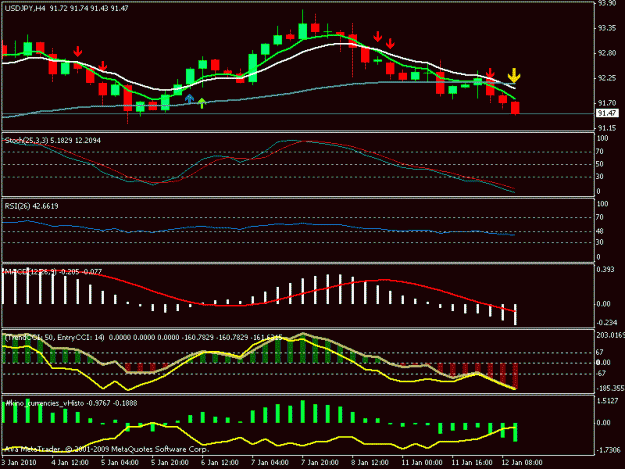Click the TrendCCI: 50, EntryCCI: 14 label
The width and height of the screenshot is (625, 469).
point(54,338)
